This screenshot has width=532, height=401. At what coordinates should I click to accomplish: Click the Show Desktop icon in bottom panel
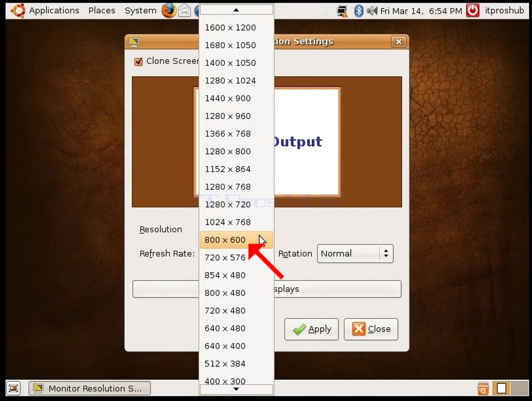[x=13, y=388]
